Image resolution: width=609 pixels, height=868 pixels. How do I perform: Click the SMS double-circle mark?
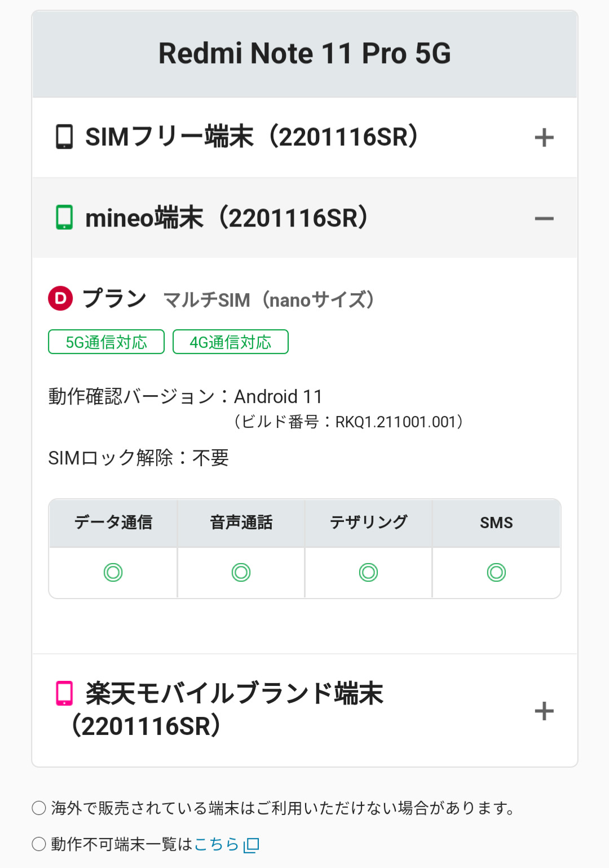496,573
